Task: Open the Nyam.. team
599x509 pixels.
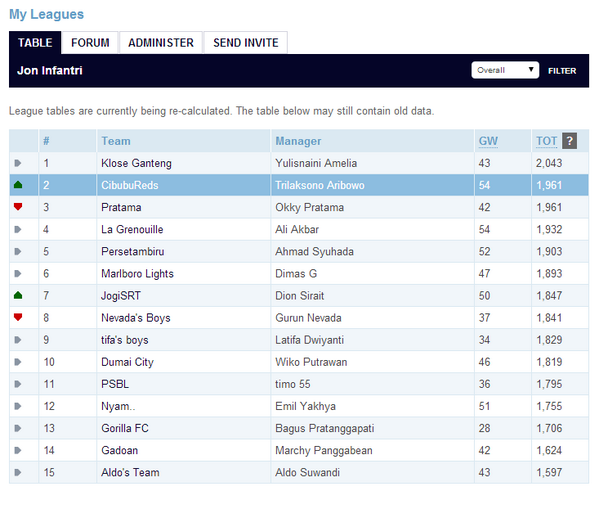Action: pos(118,406)
